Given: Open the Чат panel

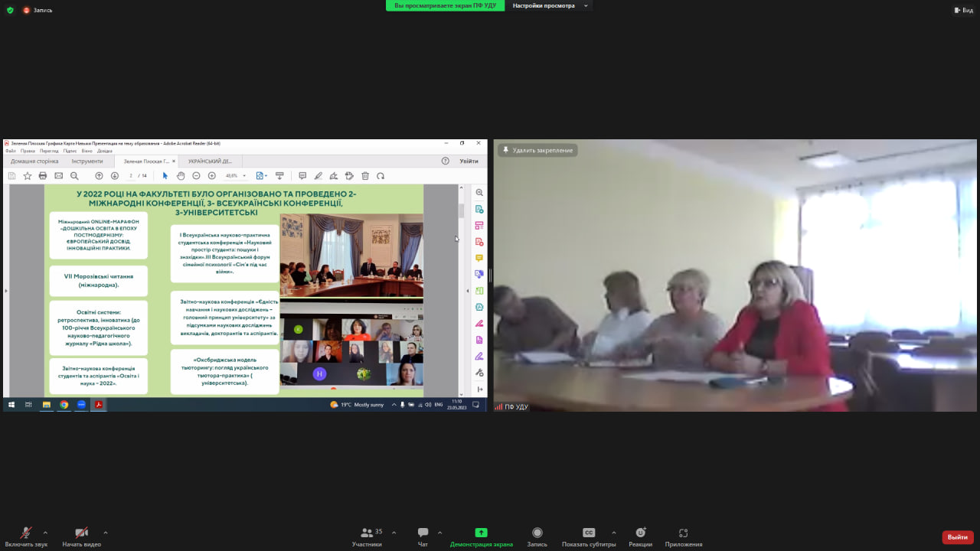Looking at the screenshot, I should click(423, 533).
